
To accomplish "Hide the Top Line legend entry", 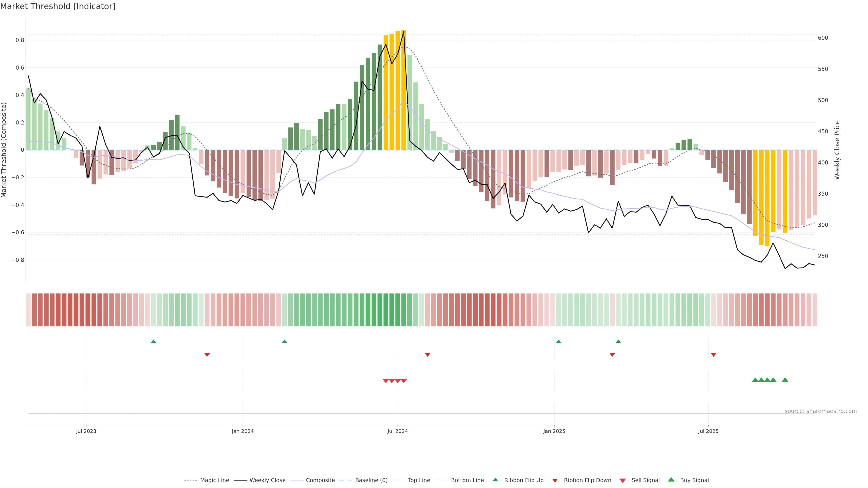I will click(419, 480).
